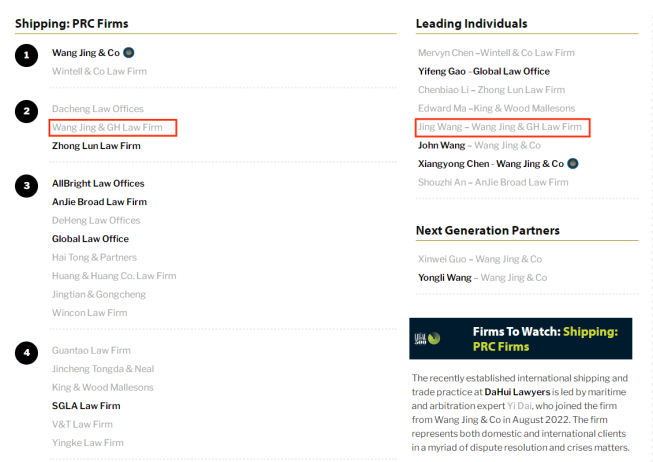Open Wang Jing & GH Law Firm in tier 2

[x=107, y=127]
